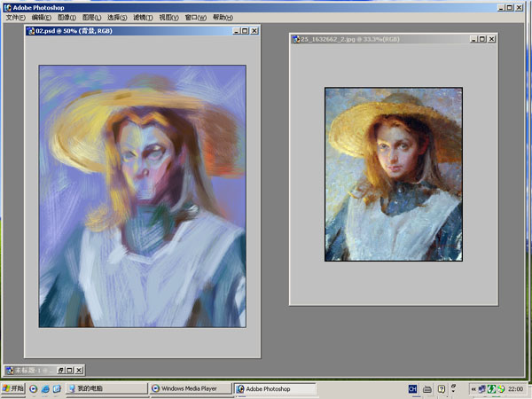532x399 pixels.
Task: Click the tray icon just before the clock
Action: point(501,389)
